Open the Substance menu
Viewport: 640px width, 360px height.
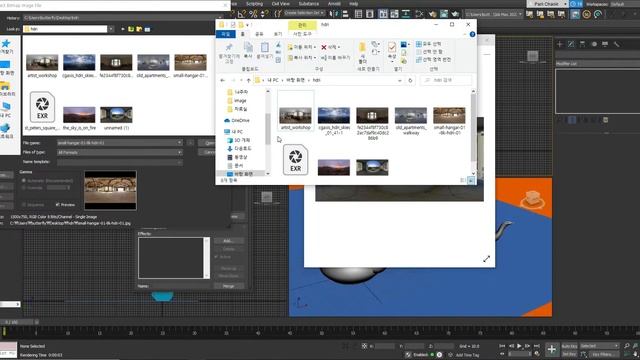pos(309,4)
